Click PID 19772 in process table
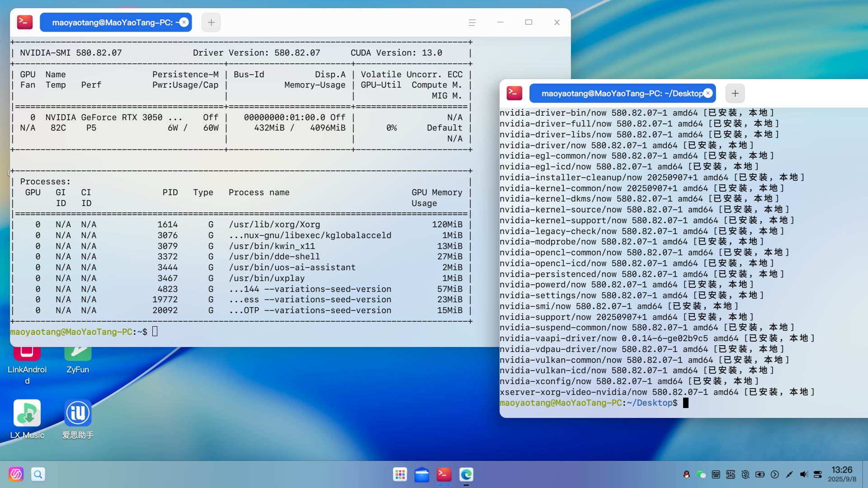Image resolution: width=868 pixels, height=488 pixels. click(x=165, y=300)
